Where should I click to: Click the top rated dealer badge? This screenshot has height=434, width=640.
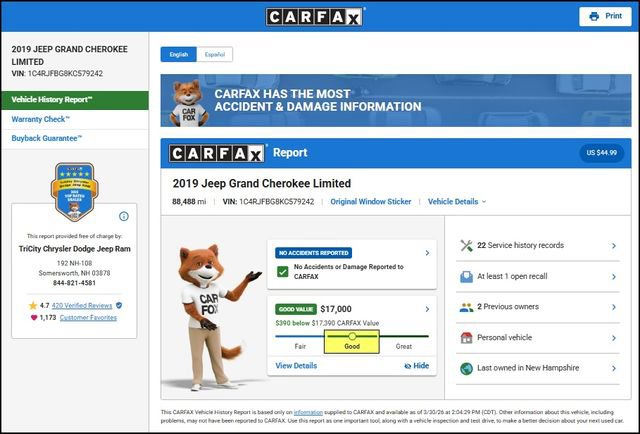tap(73, 190)
